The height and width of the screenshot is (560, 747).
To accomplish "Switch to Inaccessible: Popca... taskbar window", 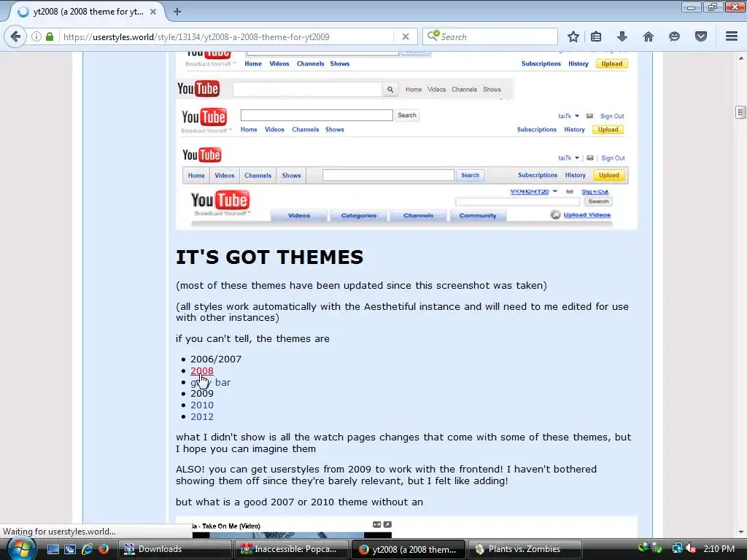I will click(x=291, y=549).
